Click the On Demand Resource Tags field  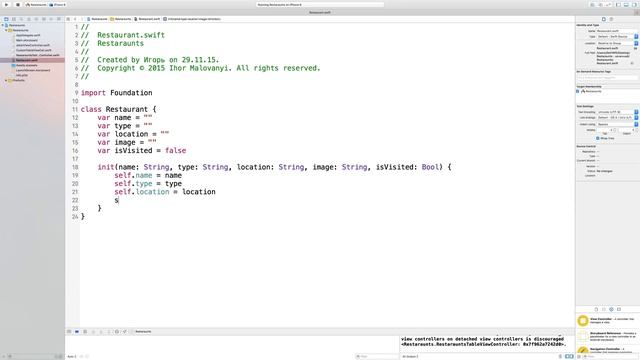(607, 77)
